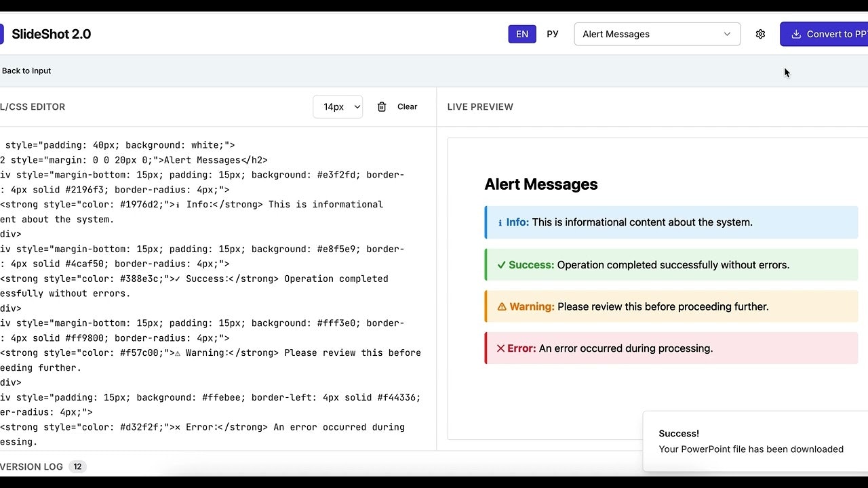This screenshot has height=488, width=868.
Task: Click code line containing #f57c00 Warning strong tag
Action: click(210, 352)
